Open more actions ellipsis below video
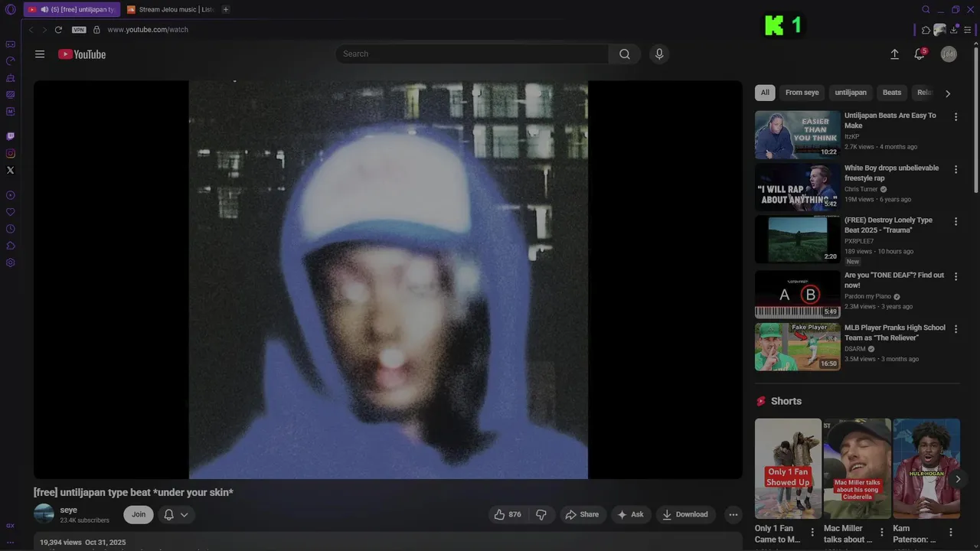 (x=733, y=514)
